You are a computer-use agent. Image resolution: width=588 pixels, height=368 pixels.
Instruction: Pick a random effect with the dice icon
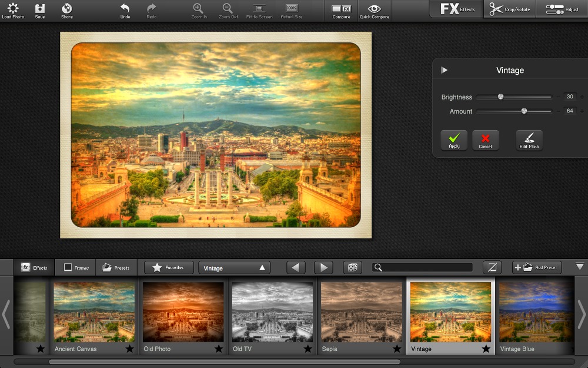(x=352, y=268)
